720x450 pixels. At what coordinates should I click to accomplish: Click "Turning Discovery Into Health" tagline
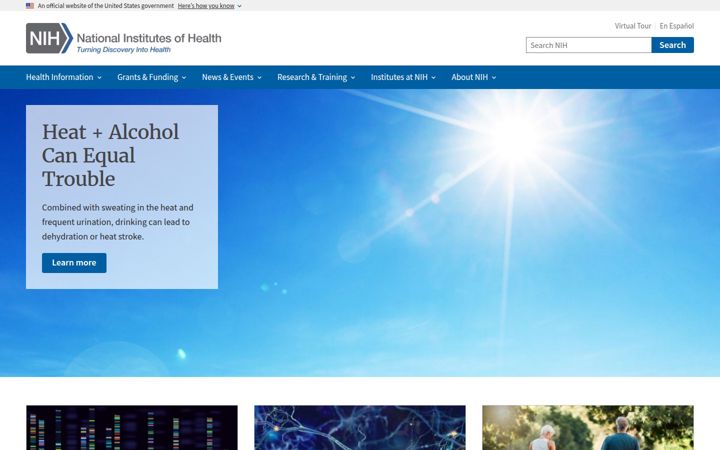[124, 50]
